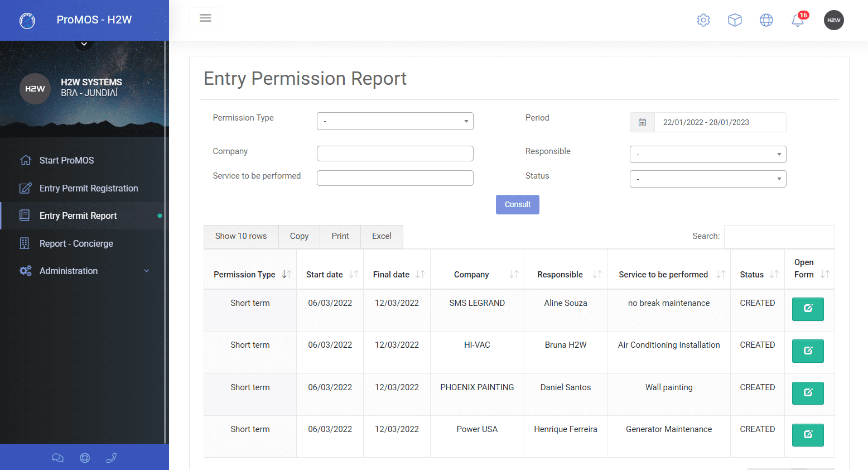Click the cube icon in header
868x470 pixels.
735,20
